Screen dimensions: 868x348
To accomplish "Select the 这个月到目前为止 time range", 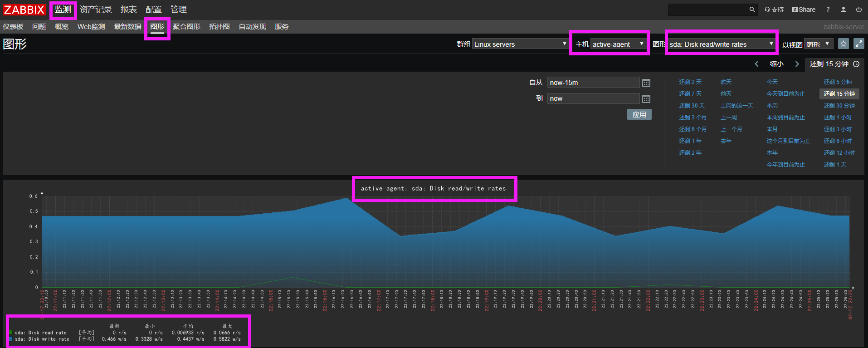I will click(x=789, y=141).
